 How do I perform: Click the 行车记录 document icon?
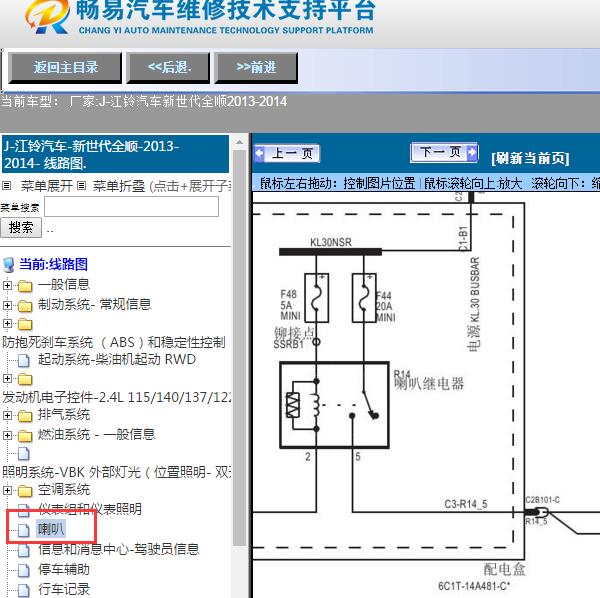coord(24,590)
